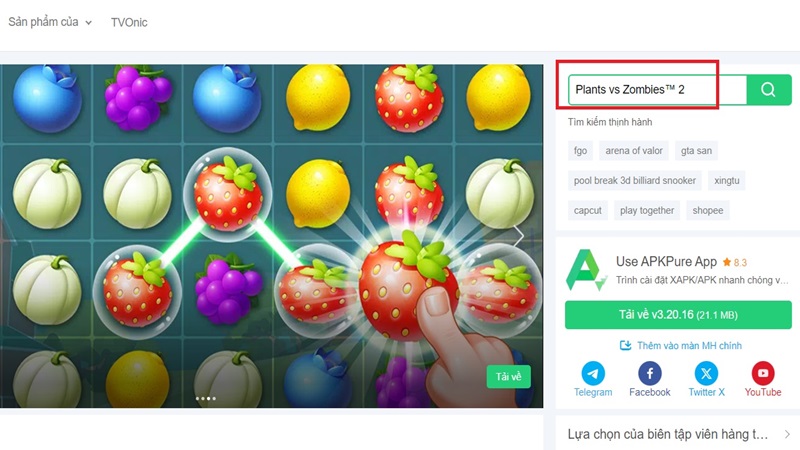Click the green search magnifier button
This screenshot has height=450, width=800.
[x=768, y=90]
